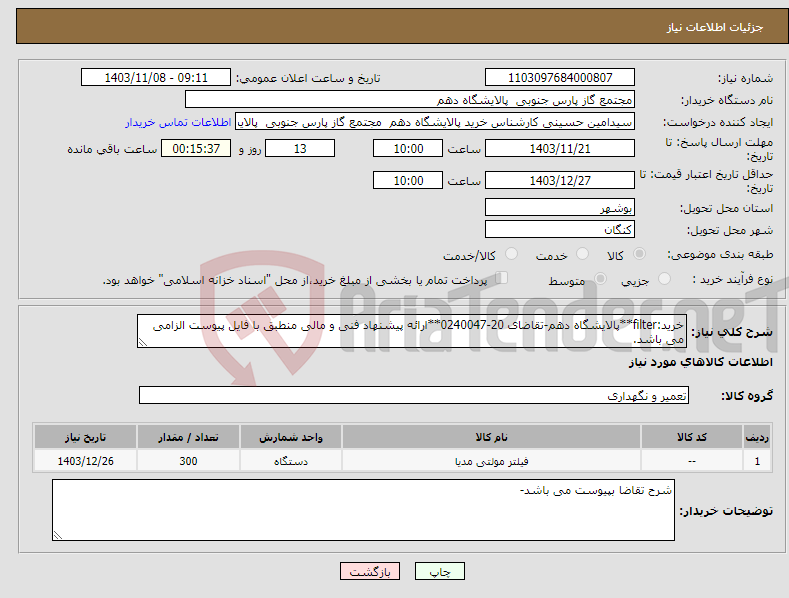Image resolution: width=789 pixels, height=598 pixels.
Task: Click the price validity date 1403/12/27
Action: coord(560,180)
